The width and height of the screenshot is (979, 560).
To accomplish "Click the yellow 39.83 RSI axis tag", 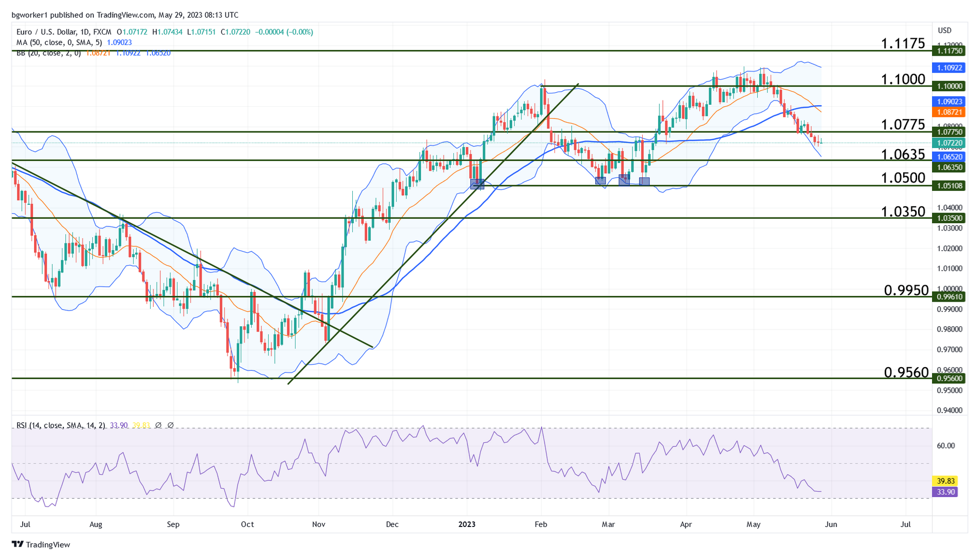I will [945, 481].
